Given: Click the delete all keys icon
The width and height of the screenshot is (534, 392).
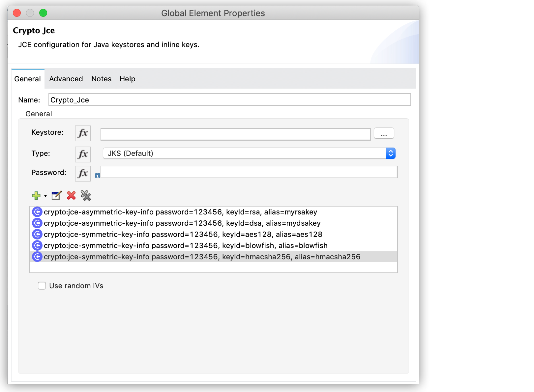Looking at the screenshot, I should click(x=86, y=196).
